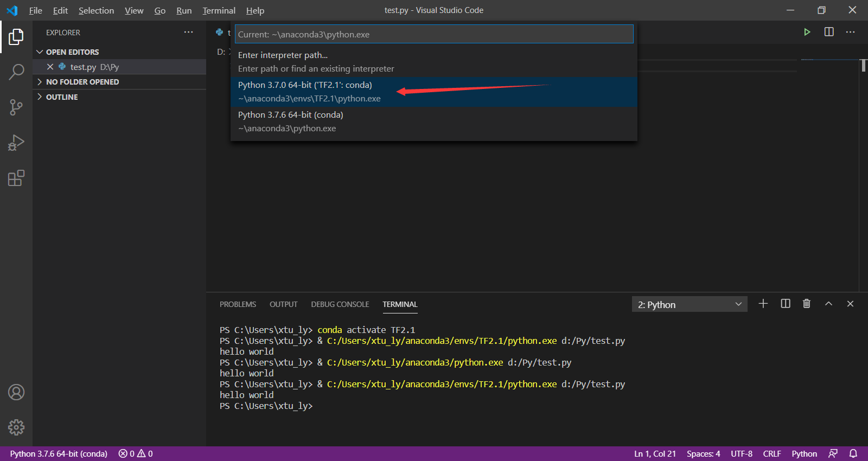Kill terminal with the trash icon
This screenshot has width=868, height=461.
tap(807, 304)
